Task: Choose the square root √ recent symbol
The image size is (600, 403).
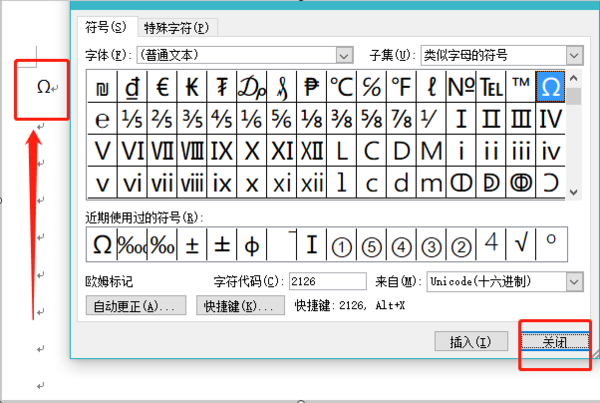Action: 521,243
